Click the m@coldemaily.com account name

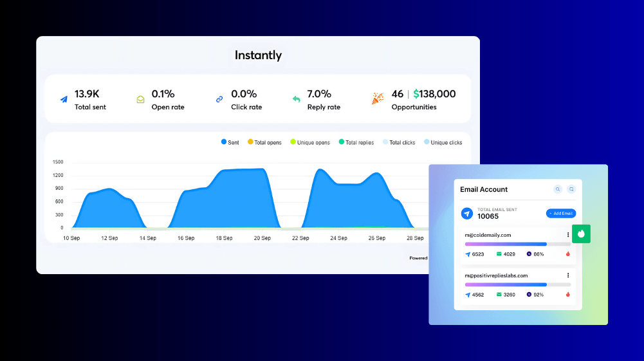(x=488, y=235)
